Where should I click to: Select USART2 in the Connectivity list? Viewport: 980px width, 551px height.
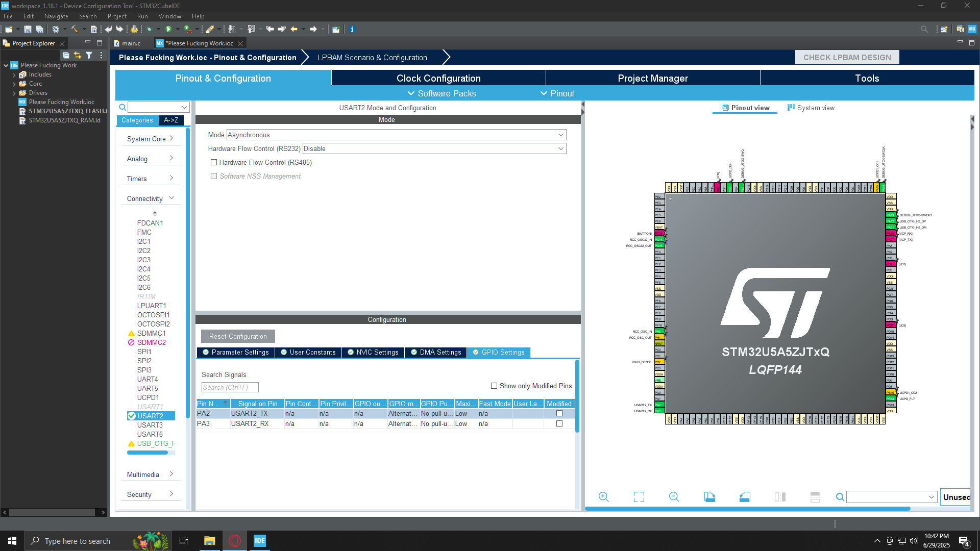click(x=151, y=416)
